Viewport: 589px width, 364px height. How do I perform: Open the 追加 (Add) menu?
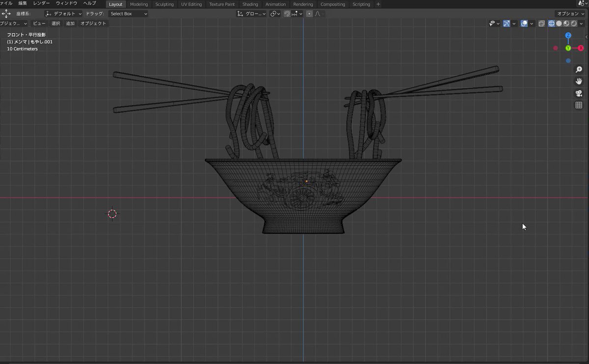click(x=70, y=23)
